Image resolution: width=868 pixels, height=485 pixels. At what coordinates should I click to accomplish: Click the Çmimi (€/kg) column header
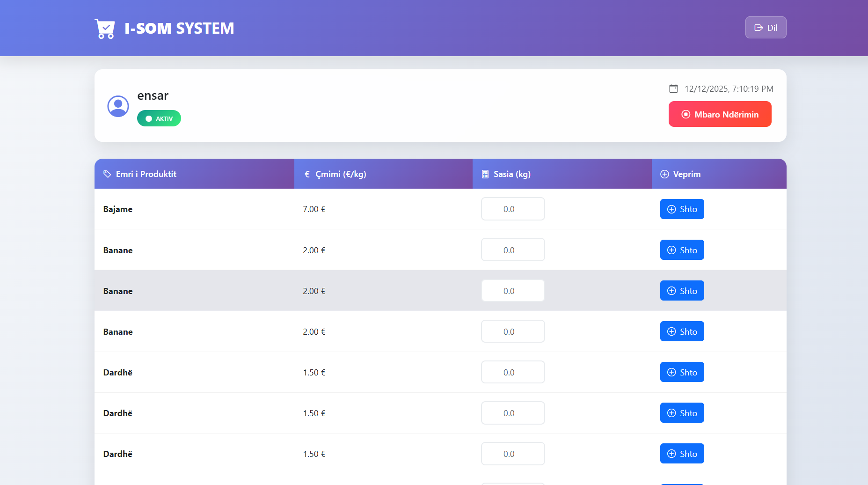(341, 174)
